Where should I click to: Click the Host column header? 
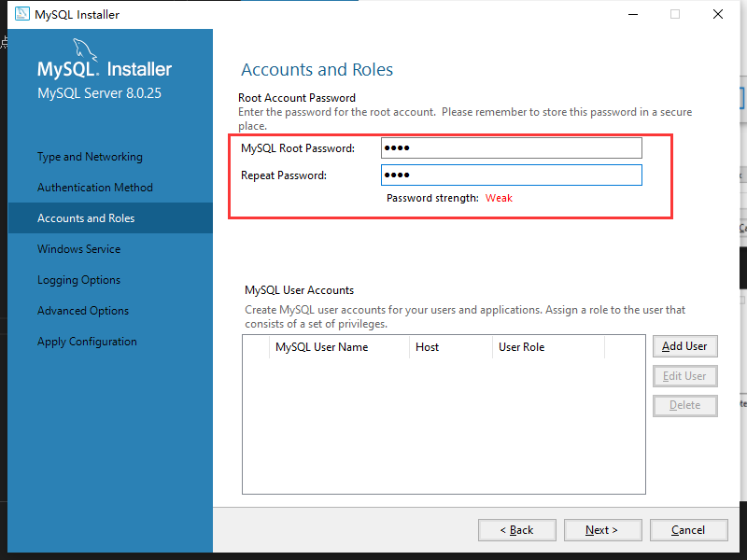pyautogui.click(x=427, y=347)
